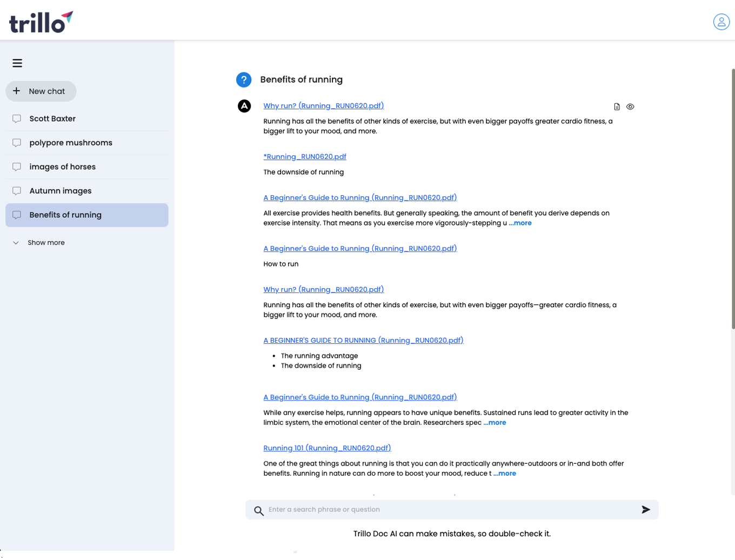Click the magnifier search icon
Screen dimensions: 735x560
[x=259, y=511]
